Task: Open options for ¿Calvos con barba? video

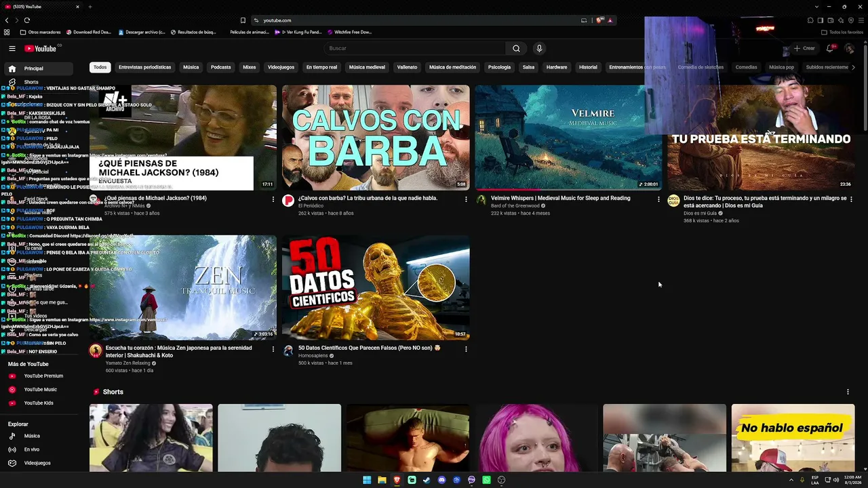Action: point(466,199)
